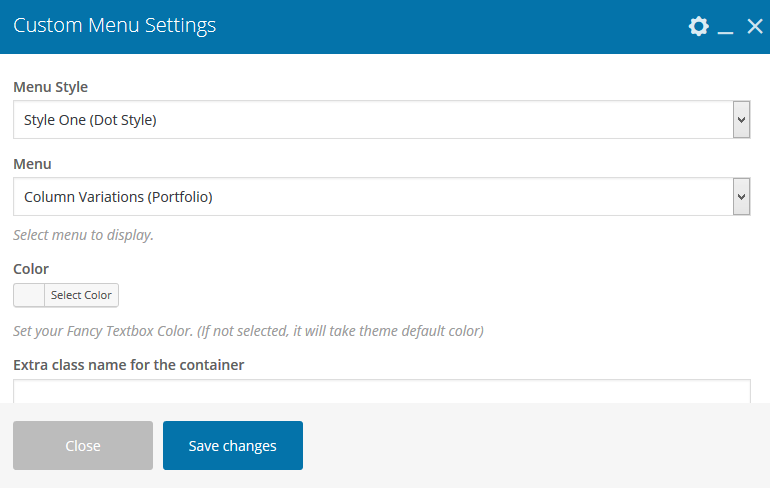Click the Fancy Textbox Color description text
This screenshot has width=770, height=488.
coord(248,331)
